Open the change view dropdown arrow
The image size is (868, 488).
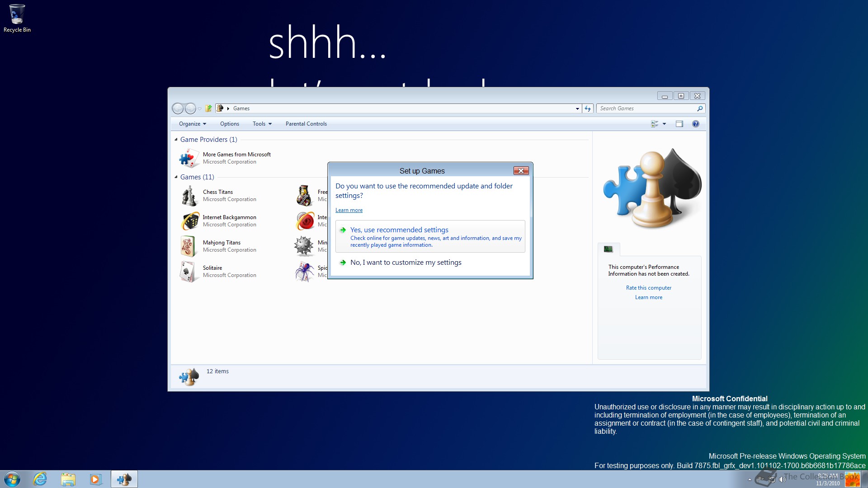coord(664,124)
